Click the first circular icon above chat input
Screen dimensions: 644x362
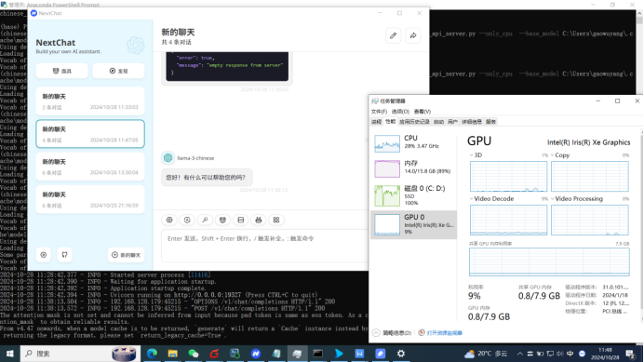[169, 220]
